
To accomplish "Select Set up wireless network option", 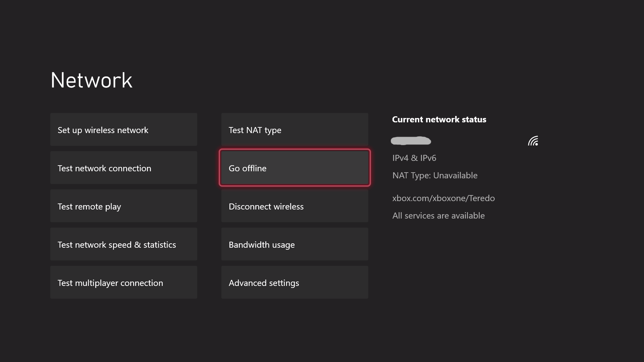I will [123, 129].
